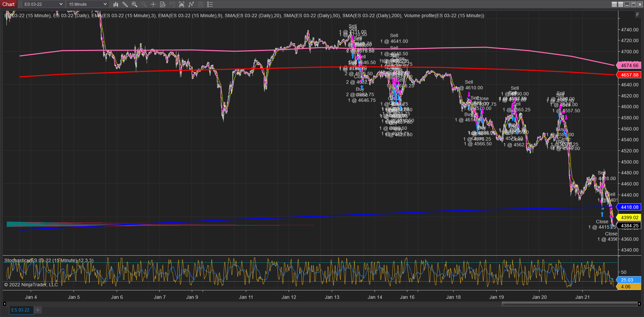Click the 50 stochastics axis label

tap(624, 272)
